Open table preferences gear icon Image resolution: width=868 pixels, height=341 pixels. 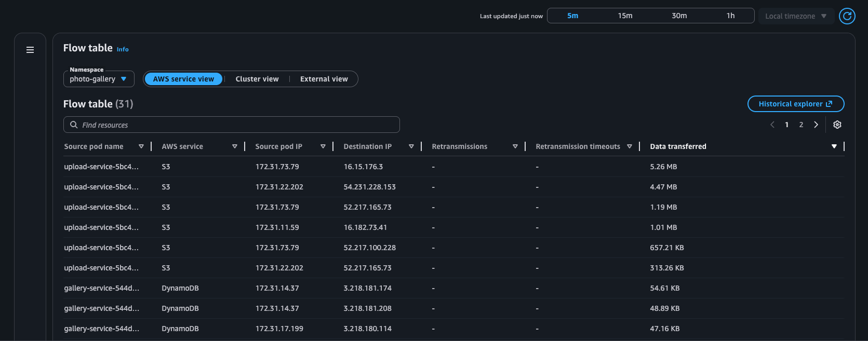click(x=837, y=125)
